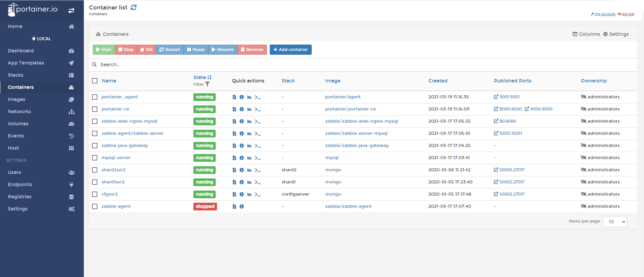Open the items per page dropdown
This screenshot has width=644, height=277.
tap(615, 222)
